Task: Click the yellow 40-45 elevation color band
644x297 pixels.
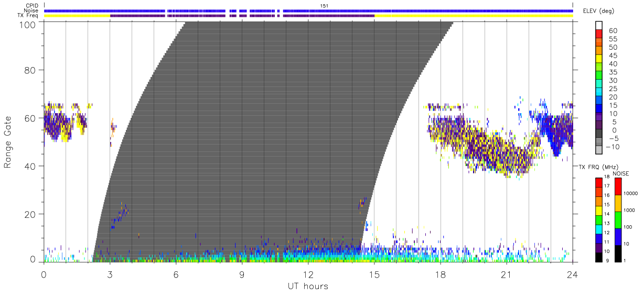Action: point(599,60)
